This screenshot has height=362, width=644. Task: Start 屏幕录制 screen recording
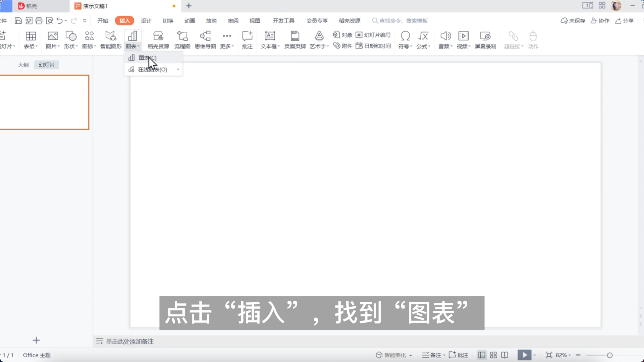485,40
